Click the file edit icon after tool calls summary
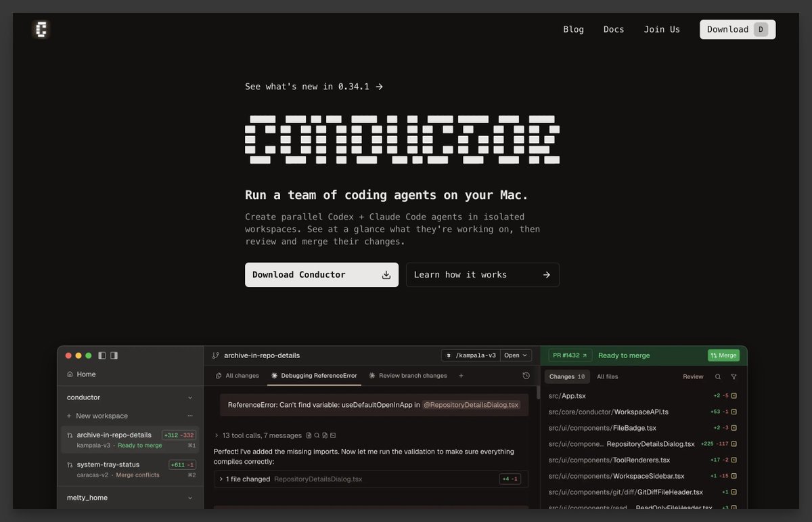Image resolution: width=812 pixels, height=522 pixels. (x=325, y=435)
